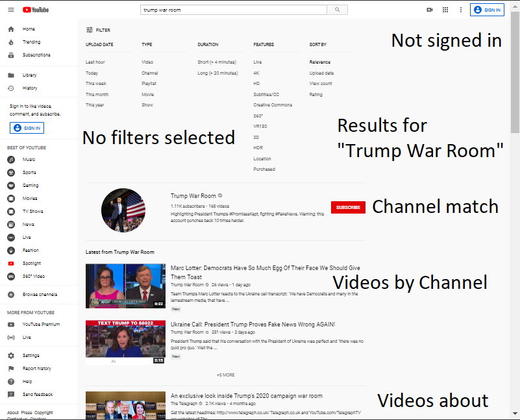Viewport: 520px width, 420px height.
Task: Sort results by View count
Action: [321, 84]
